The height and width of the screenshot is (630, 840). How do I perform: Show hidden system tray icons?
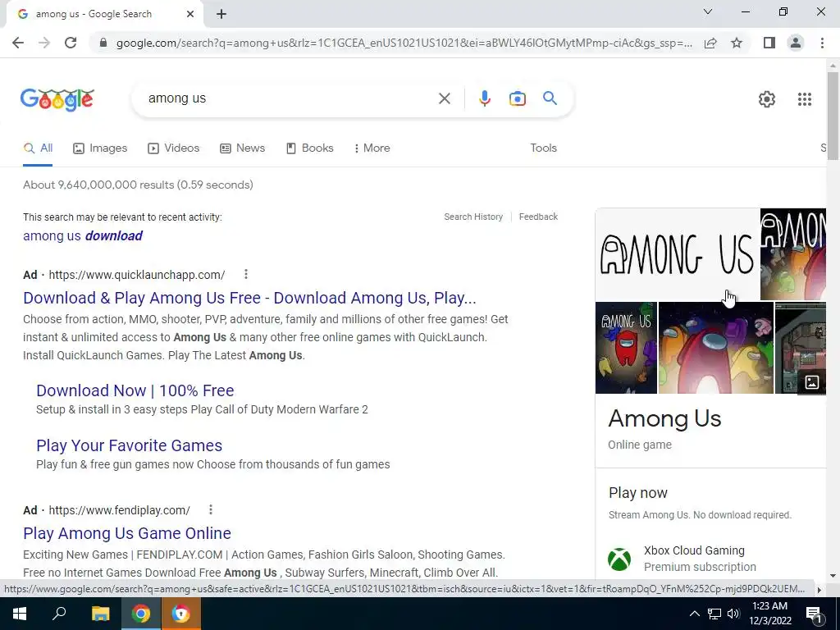pos(694,614)
